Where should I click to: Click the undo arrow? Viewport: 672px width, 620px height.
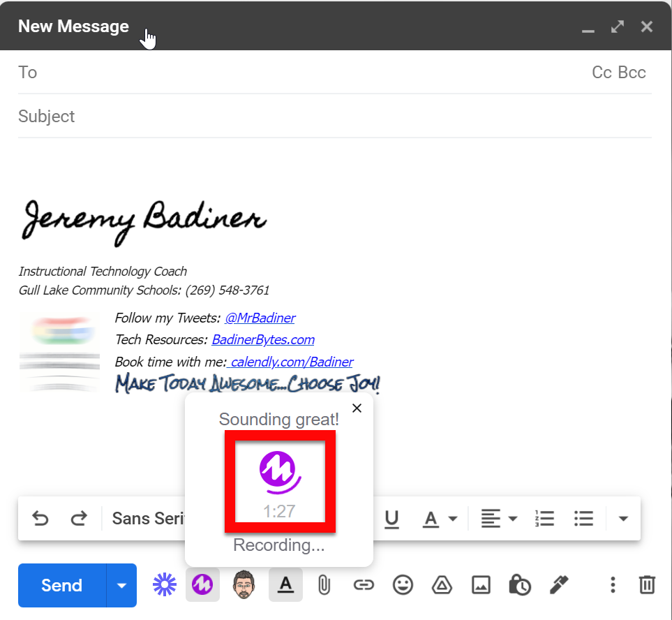click(x=40, y=518)
